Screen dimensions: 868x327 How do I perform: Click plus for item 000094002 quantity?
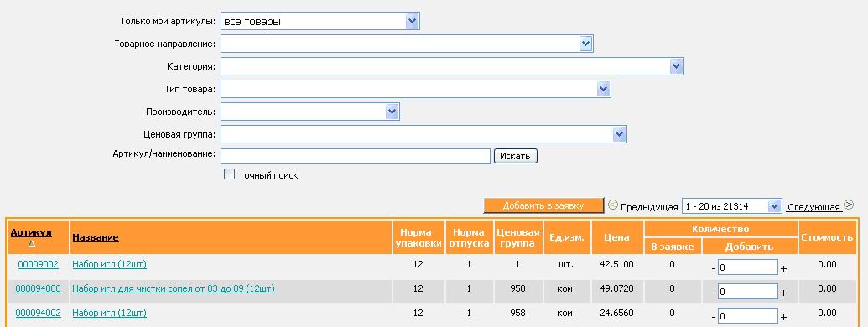point(783,318)
